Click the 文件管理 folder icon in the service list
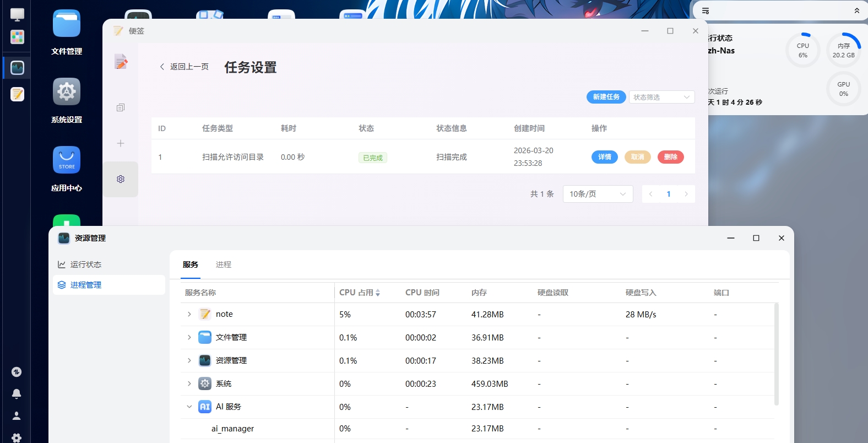This screenshot has width=868, height=443. [205, 337]
